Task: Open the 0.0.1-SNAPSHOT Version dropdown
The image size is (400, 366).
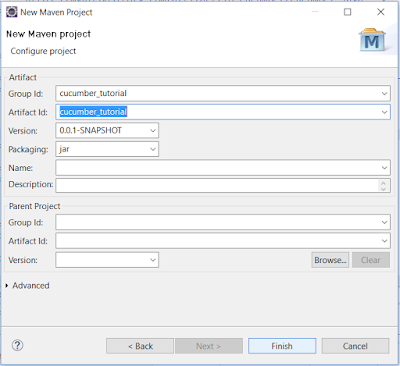Action: 107,131
